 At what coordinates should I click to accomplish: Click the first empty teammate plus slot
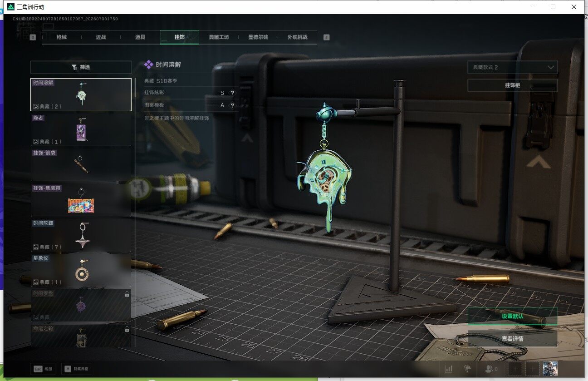pyautogui.click(x=514, y=369)
